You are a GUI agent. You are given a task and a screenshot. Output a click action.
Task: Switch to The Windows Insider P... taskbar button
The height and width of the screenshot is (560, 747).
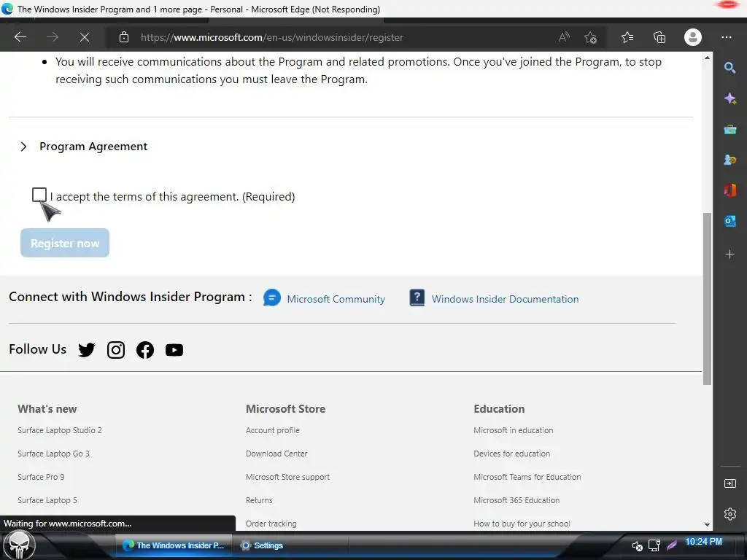point(174,545)
